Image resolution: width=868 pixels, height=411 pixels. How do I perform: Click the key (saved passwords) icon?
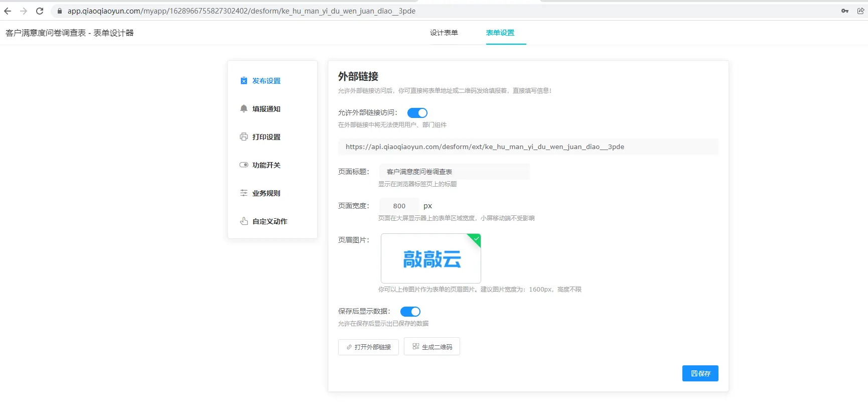pyautogui.click(x=845, y=11)
